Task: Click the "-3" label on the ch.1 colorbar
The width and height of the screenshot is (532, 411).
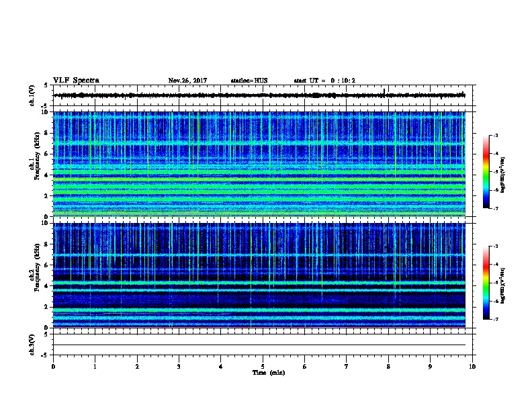Action: tap(495, 136)
